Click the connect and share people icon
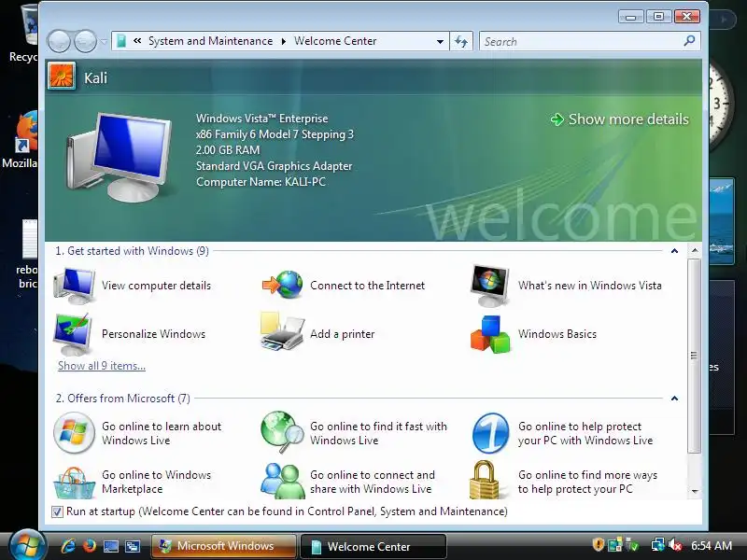This screenshot has height=560, width=747. click(283, 481)
